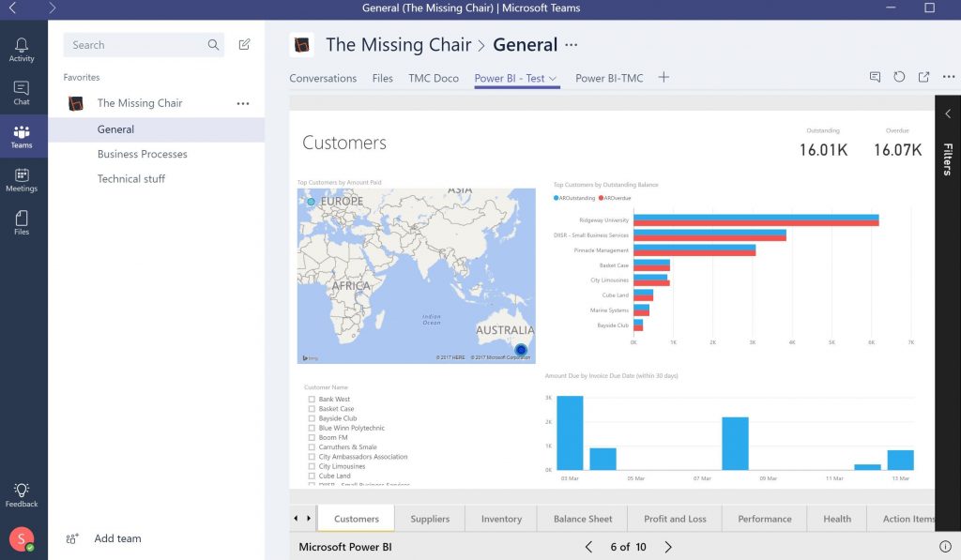Select the Teams icon in the left rail
Screen dimensions: 961x560
[x=22, y=137]
